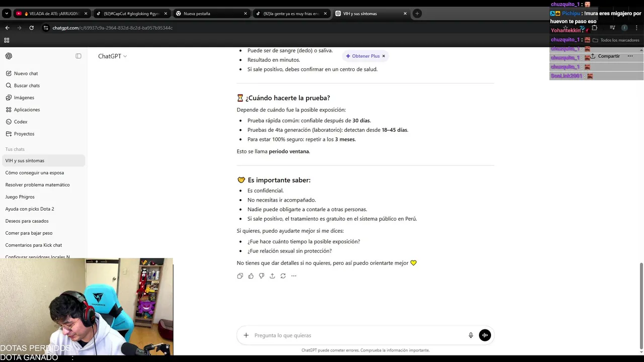Viewport: 644px width, 362px height.
Task: Open the VIH y sus síntomas chat
Action: pyautogui.click(x=43, y=161)
